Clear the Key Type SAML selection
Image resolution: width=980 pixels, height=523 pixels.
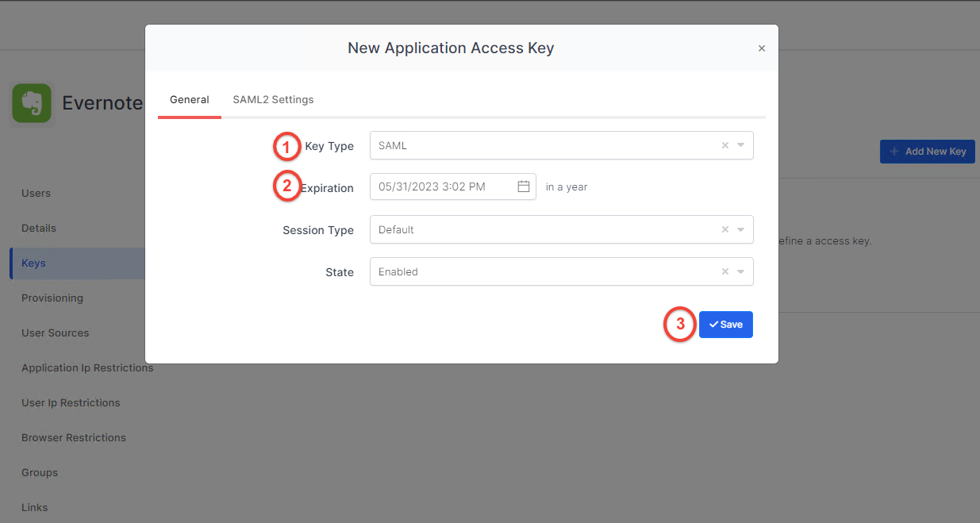(724, 145)
